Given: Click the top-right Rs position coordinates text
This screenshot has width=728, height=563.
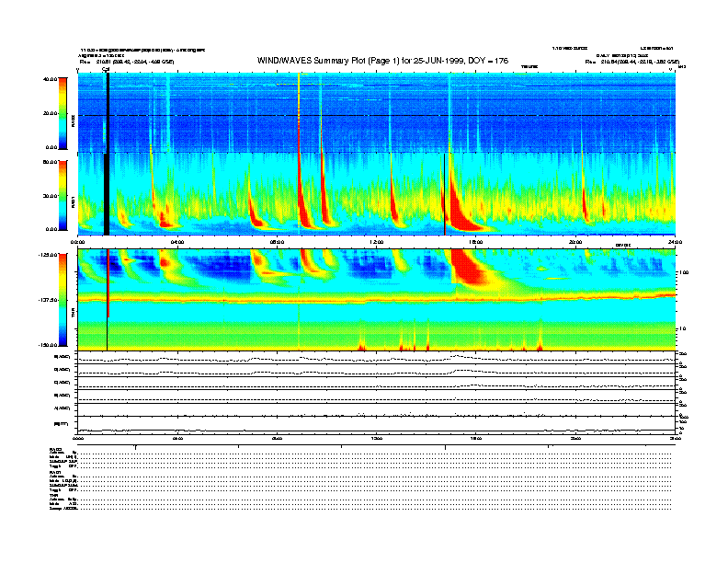Looking at the screenshot, I should pos(632,62).
